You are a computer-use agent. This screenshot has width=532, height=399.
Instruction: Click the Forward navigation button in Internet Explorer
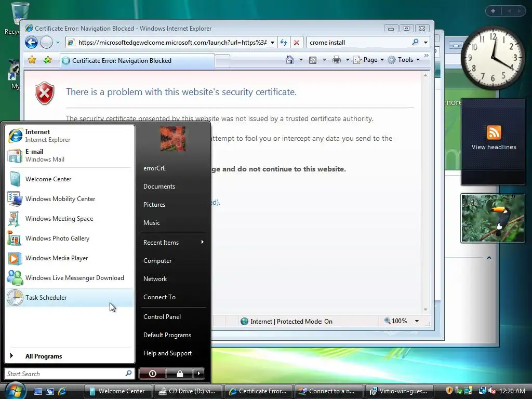pyautogui.click(x=46, y=43)
